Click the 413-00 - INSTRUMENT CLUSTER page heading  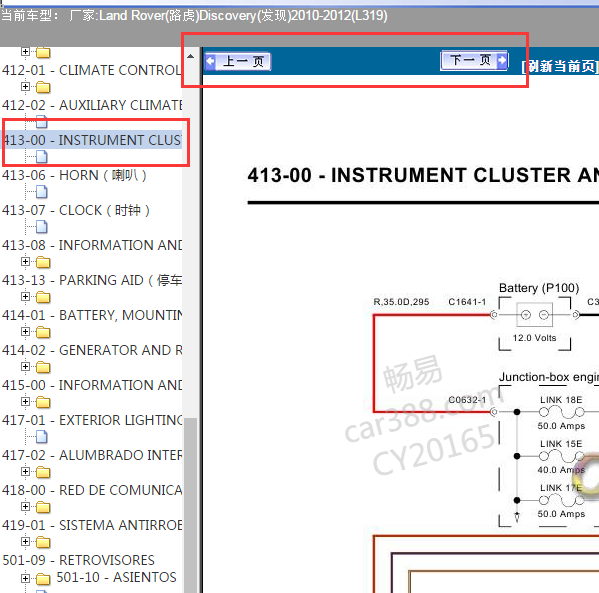423,175
